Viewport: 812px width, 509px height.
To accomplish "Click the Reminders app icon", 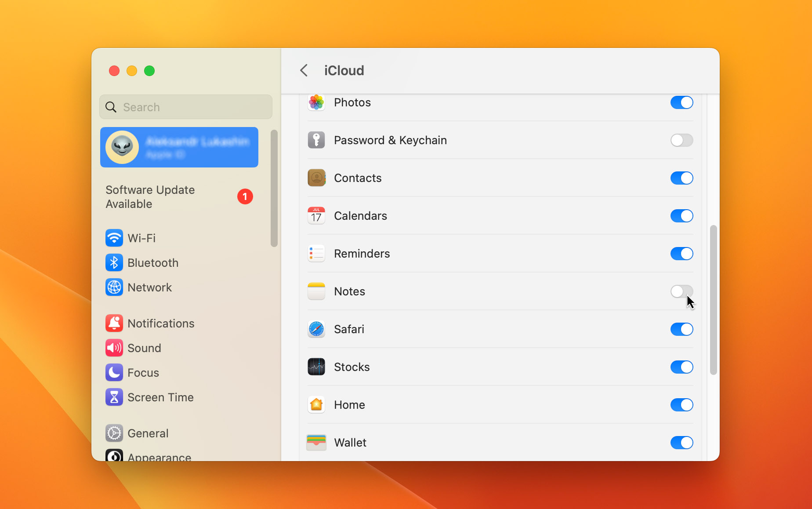I will pos(316,254).
